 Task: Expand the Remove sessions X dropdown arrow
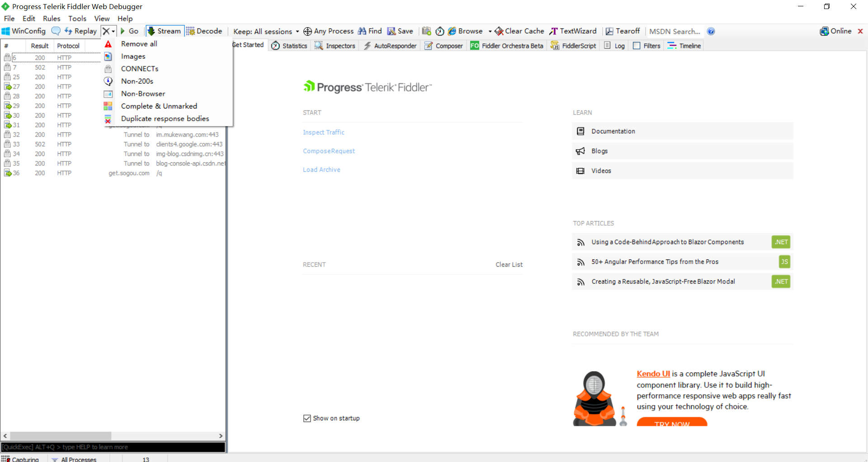113,32
